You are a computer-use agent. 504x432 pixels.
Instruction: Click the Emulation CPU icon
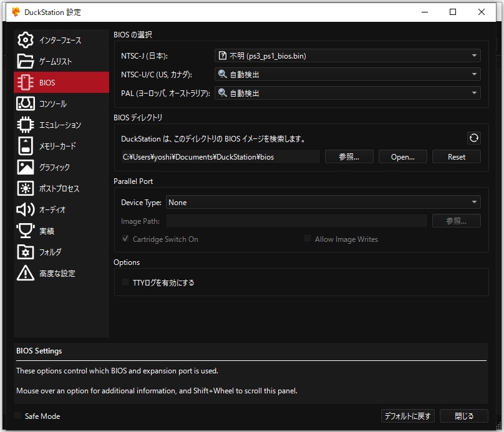click(26, 125)
